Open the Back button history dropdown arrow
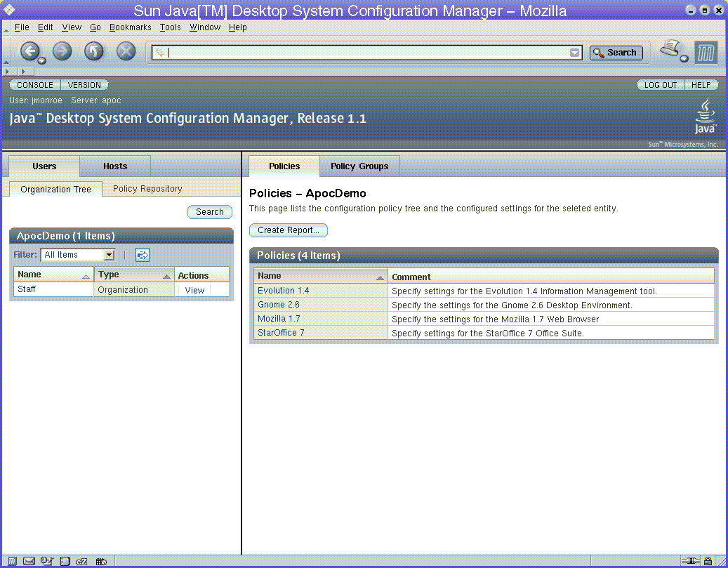This screenshot has width=728, height=568. click(42, 60)
